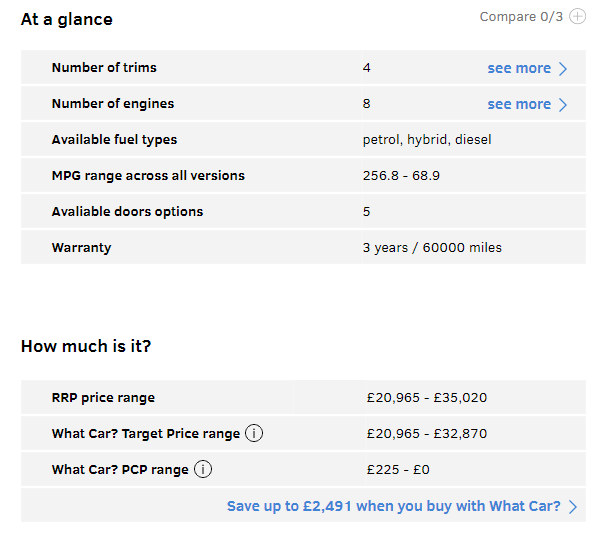Click the £20,965 - £32,870 Target Price value
The image size is (608, 534).
coord(426,434)
